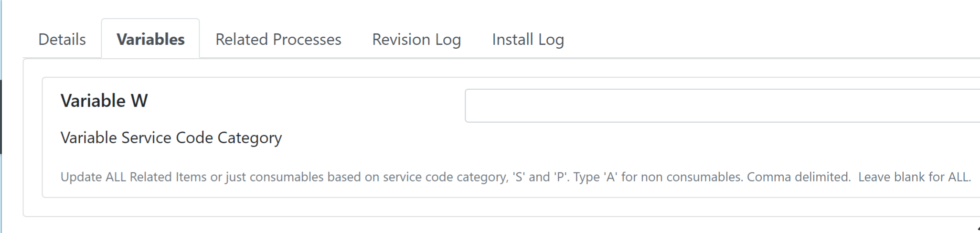Click the Variable Service Code Category label
The width and height of the screenshot is (980, 233).
point(171,138)
